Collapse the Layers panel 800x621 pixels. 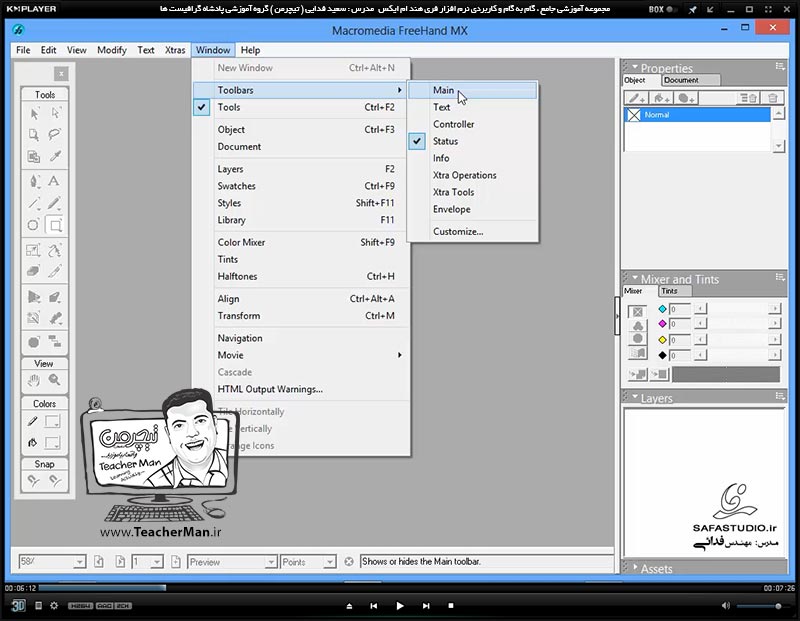click(635, 397)
